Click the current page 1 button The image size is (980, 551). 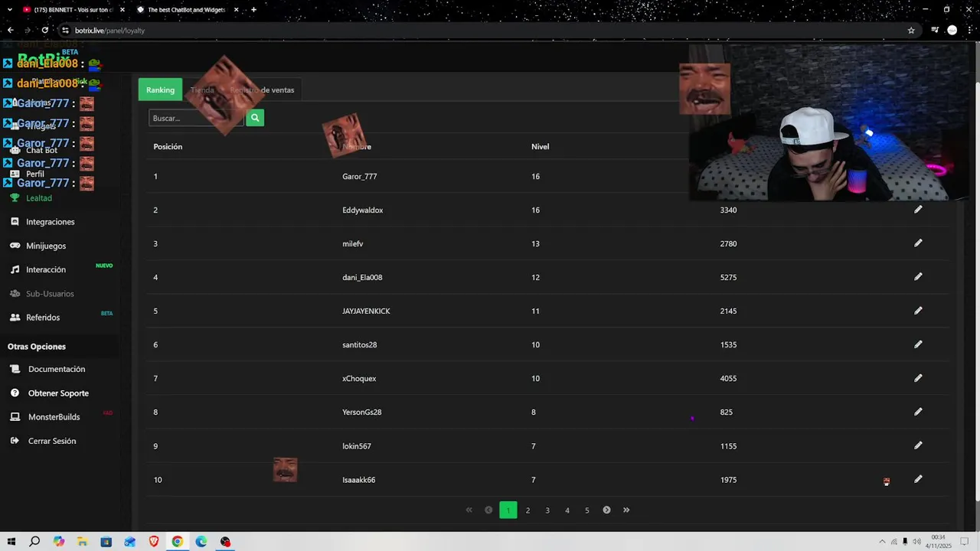click(x=508, y=510)
